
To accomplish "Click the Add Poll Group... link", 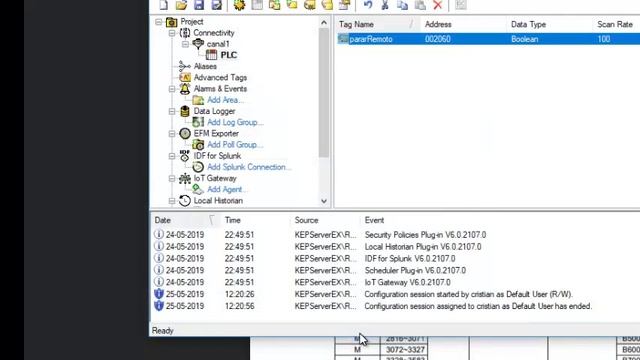I will point(235,144).
